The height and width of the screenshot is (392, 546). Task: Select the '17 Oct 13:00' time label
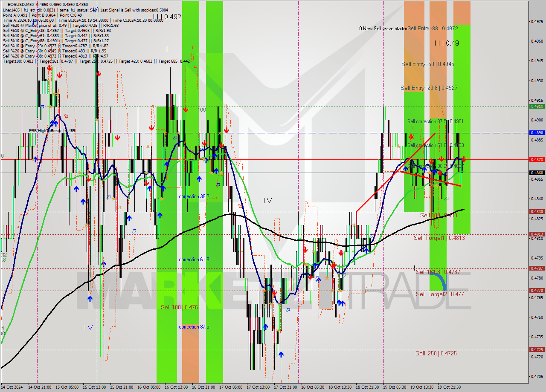tap(258, 387)
